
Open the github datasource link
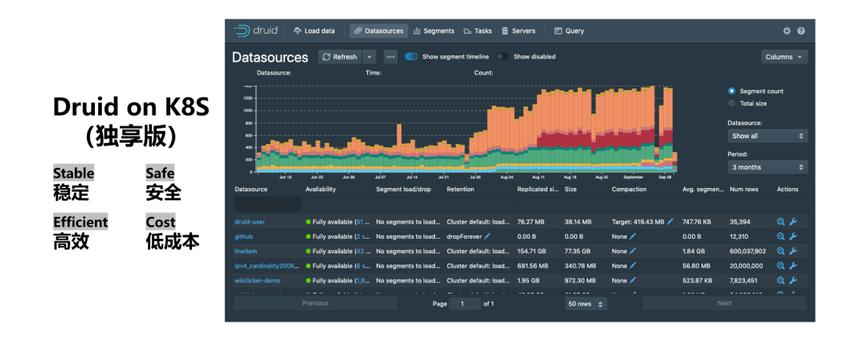[244, 236]
